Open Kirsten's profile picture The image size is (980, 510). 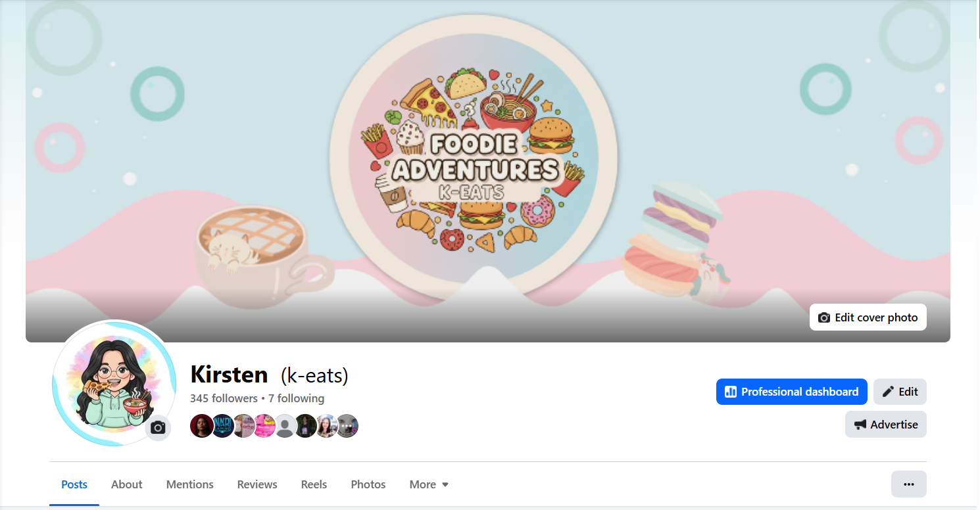pyautogui.click(x=114, y=383)
